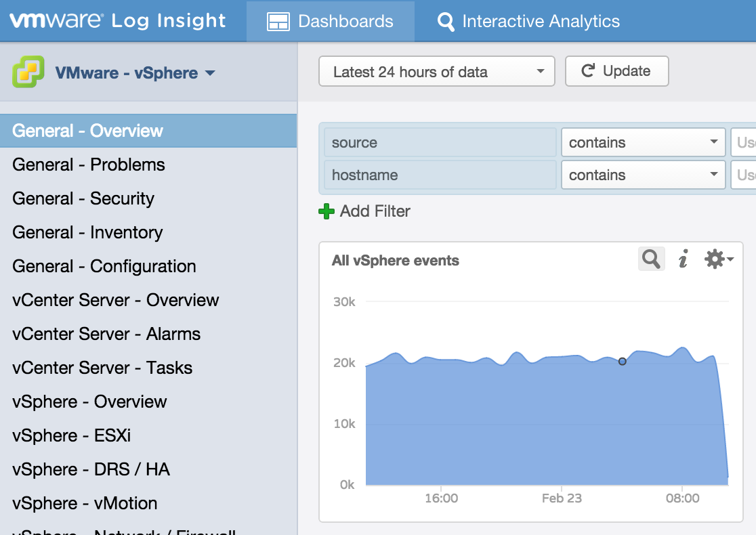Open the hostname filter contains operator dropdown
This screenshot has height=535, width=756.
point(643,175)
